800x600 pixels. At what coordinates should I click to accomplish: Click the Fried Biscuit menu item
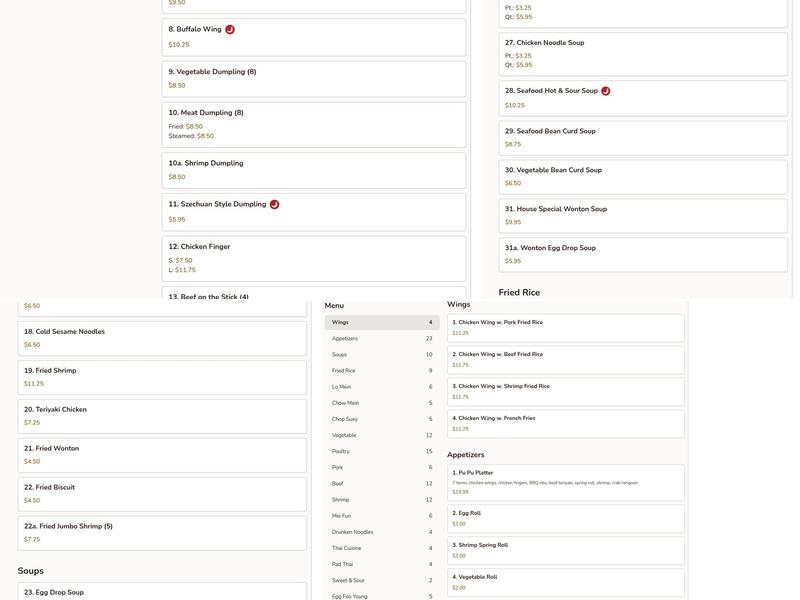[162, 494]
